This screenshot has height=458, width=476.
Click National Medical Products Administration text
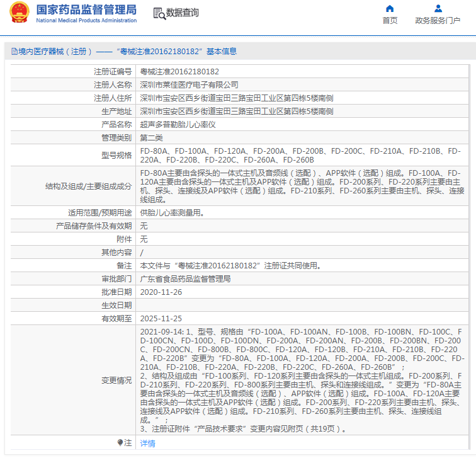(86, 20)
